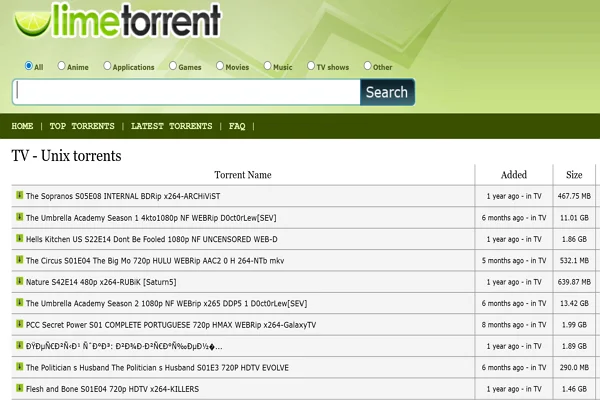
Task: Select the Anime radio button
Action: tap(62, 66)
